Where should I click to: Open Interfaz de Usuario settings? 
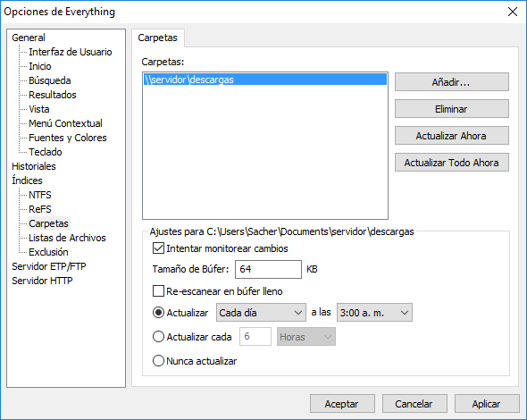(71, 52)
